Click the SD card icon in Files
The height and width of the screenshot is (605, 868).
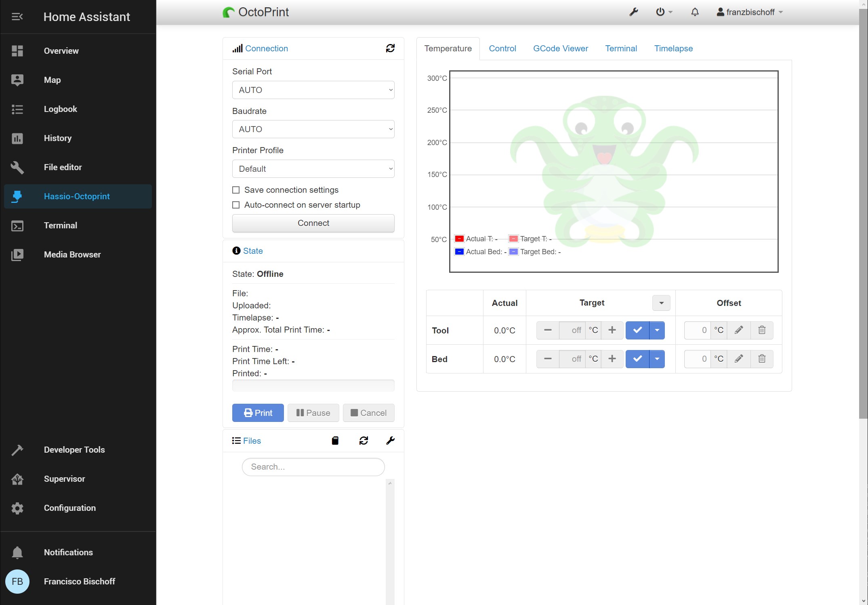point(335,441)
